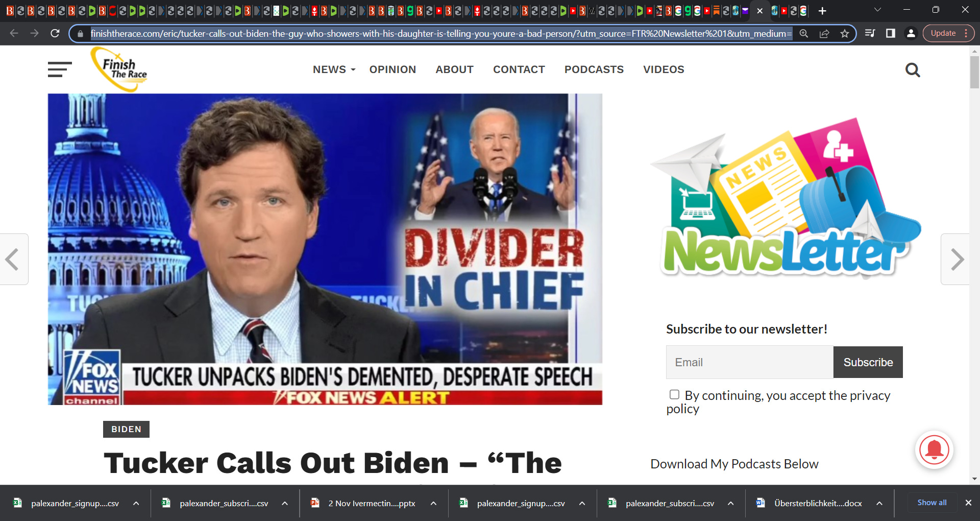Open the media controls icon in toolbar
Screen dimensions: 980x521
coord(870,33)
